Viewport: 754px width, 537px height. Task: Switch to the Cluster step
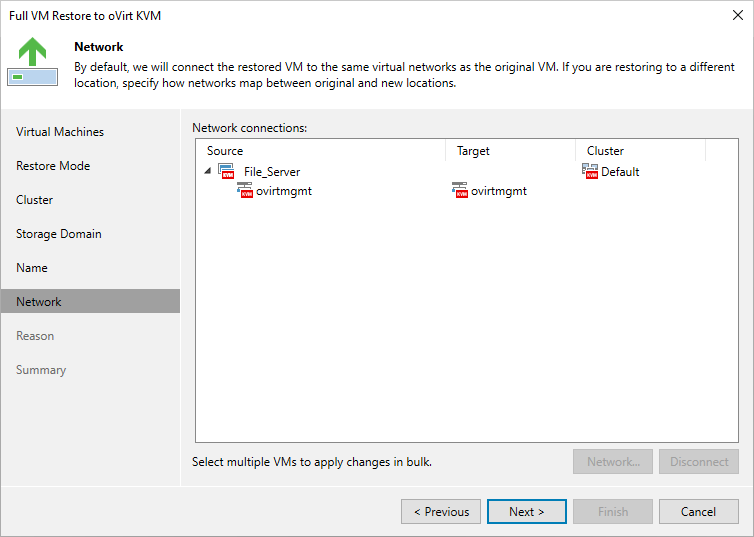click(x=35, y=200)
